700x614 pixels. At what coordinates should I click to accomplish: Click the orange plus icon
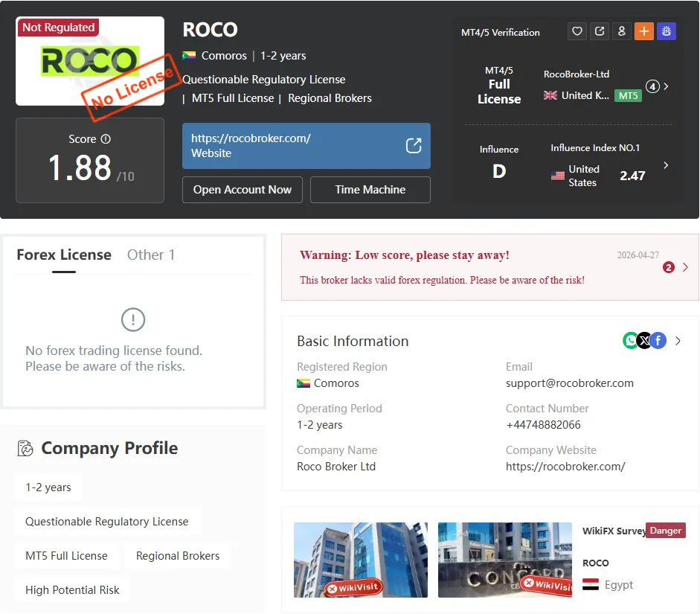coord(643,31)
